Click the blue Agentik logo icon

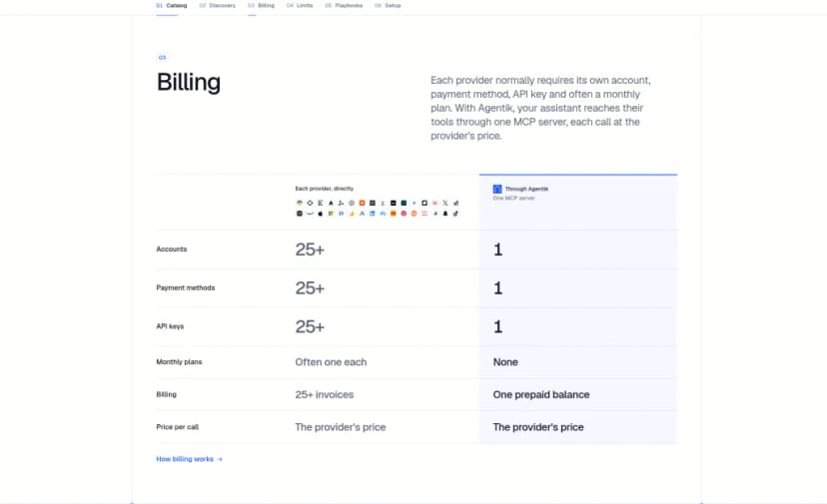click(497, 189)
